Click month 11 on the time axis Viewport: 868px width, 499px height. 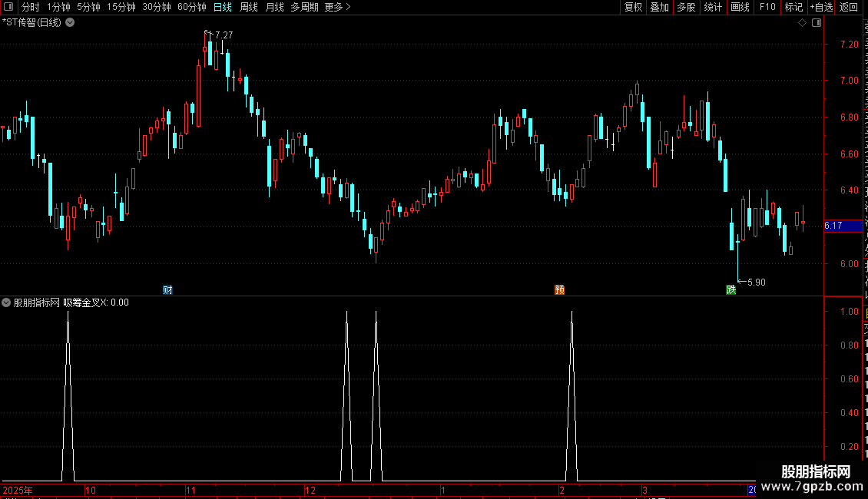coord(191,490)
